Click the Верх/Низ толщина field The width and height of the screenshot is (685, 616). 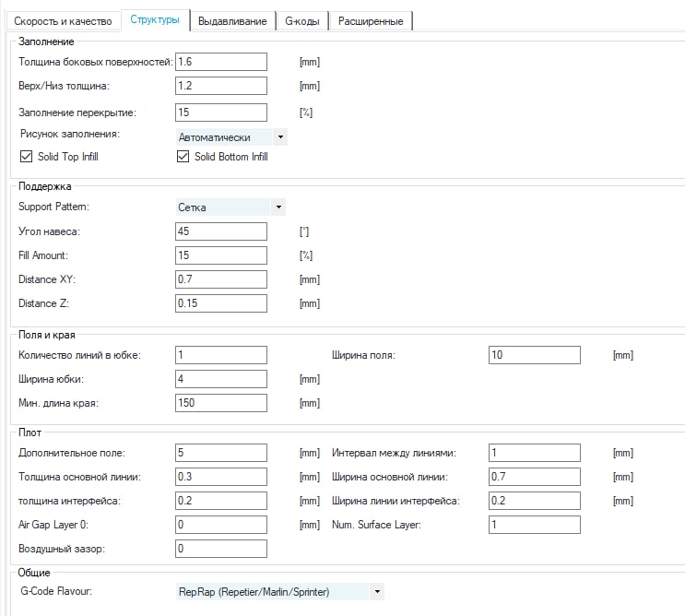tap(221, 86)
